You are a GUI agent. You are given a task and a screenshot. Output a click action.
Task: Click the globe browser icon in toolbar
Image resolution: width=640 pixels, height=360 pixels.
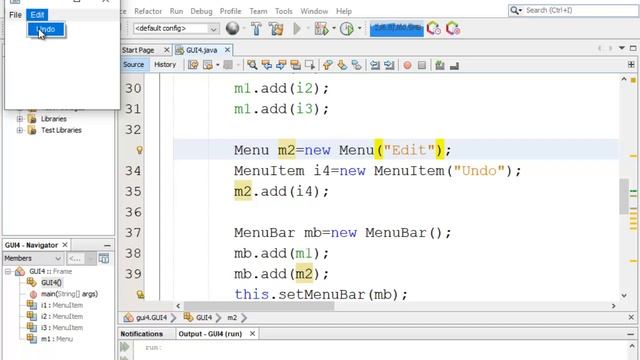tap(232, 28)
